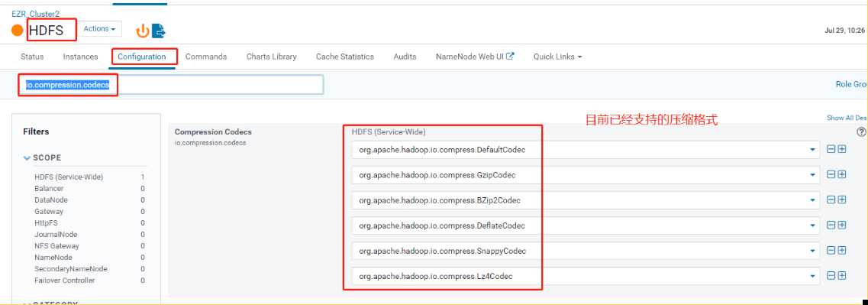Add a row after SnappyCodec with plus icon
The width and height of the screenshot is (868, 305).
click(x=842, y=250)
